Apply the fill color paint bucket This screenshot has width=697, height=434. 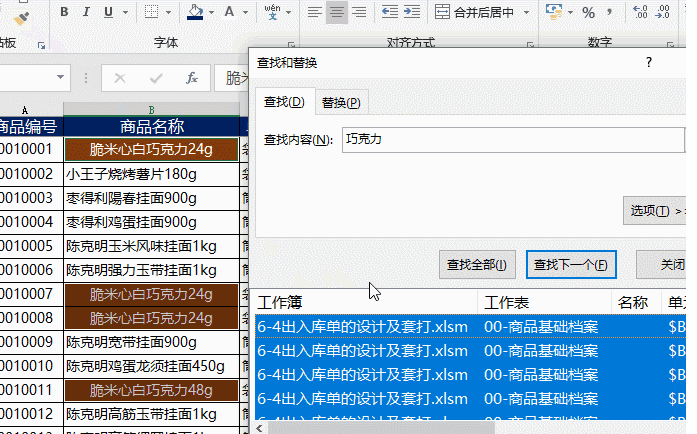(195, 13)
